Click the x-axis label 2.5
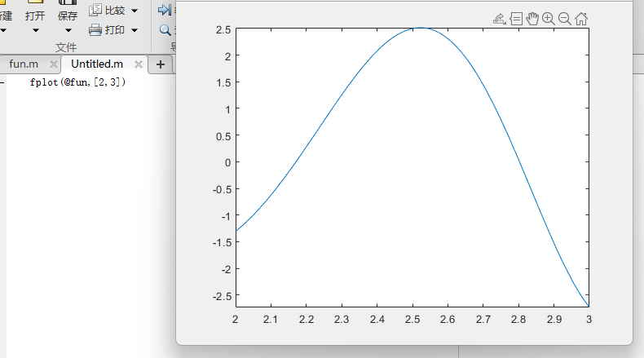This screenshot has width=644, height=358. pos(412,320)
